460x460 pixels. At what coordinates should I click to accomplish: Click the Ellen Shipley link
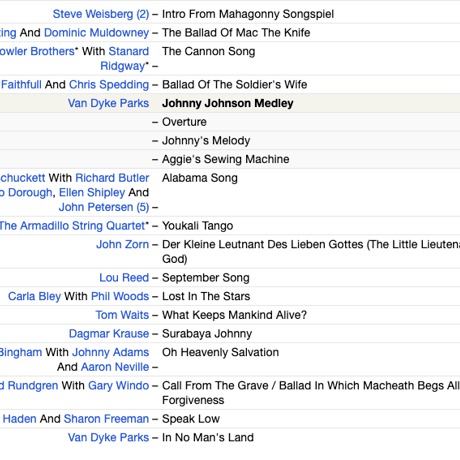point(92,193)
